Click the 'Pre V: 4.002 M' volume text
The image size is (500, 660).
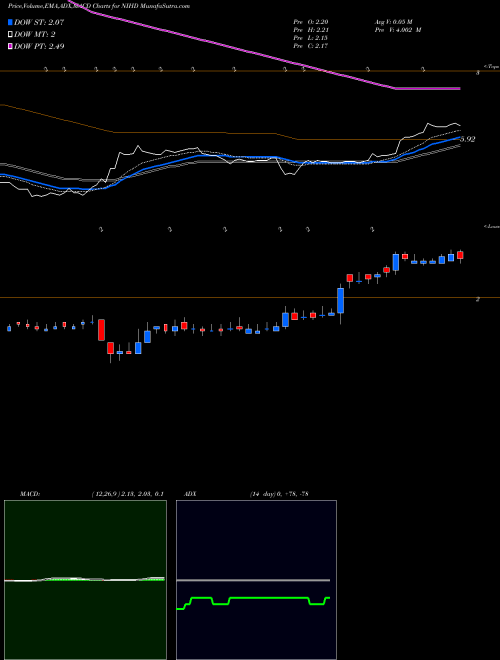[398, 30]
